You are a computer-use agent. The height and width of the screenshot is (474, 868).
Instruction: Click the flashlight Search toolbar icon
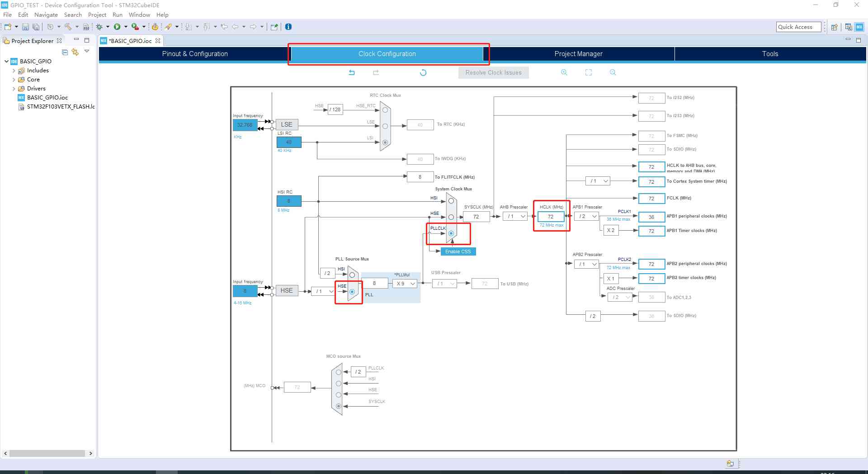pyautogui.click(x=168, y=27)
